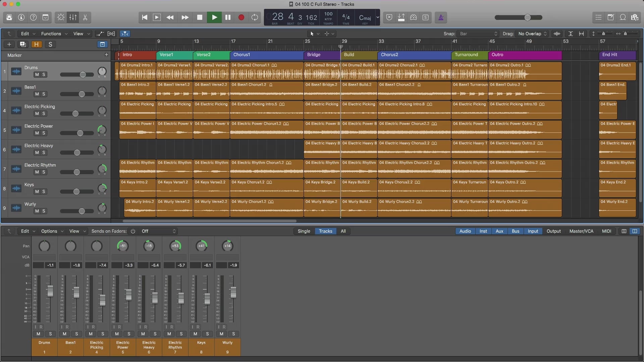Toggle Cycle mode in the transport

pyautogui.click(x=255, y=17)
